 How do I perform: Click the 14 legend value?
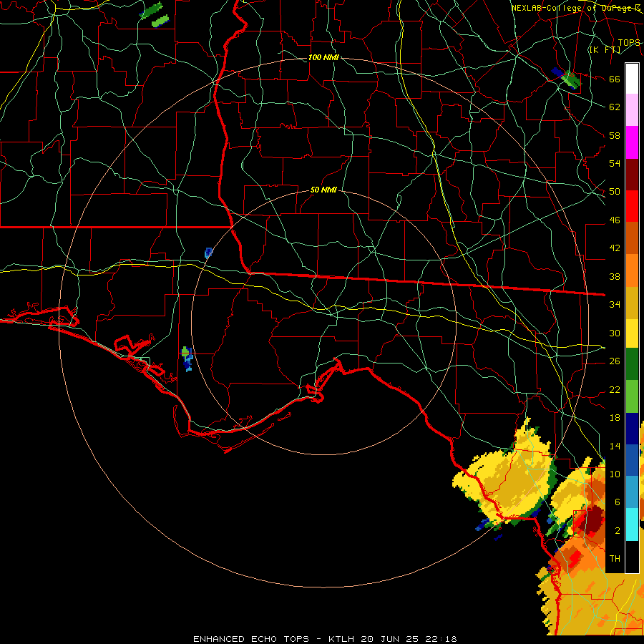coord(615,446)
